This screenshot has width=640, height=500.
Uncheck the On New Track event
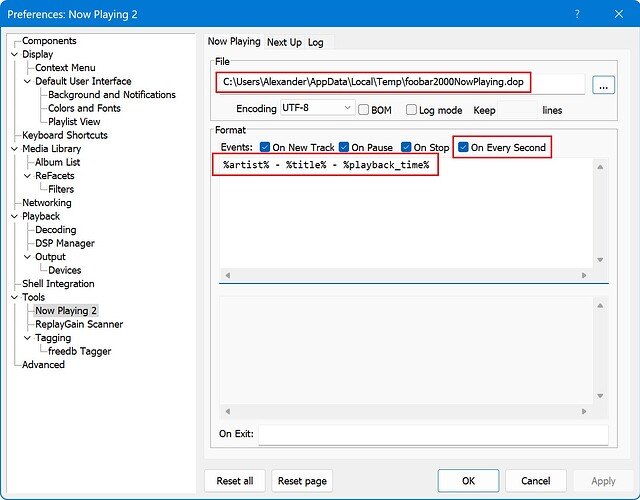coord(265,147)
